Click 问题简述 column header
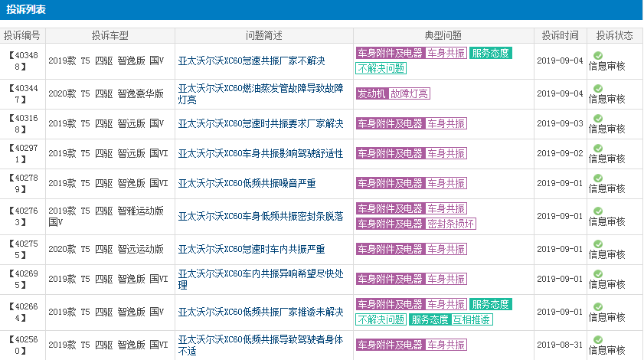Screen dimensions: 644x360 (264, 36)
